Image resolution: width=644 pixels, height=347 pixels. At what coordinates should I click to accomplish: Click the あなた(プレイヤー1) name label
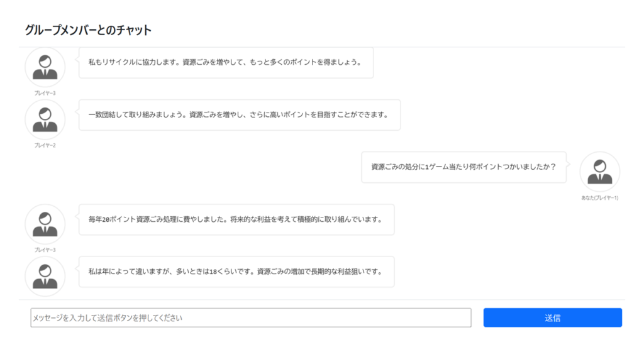pyautogui.click(x=599, y=197)
